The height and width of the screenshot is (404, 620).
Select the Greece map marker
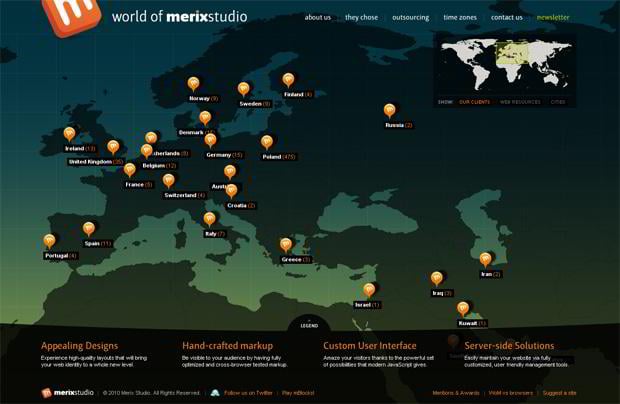286,244
